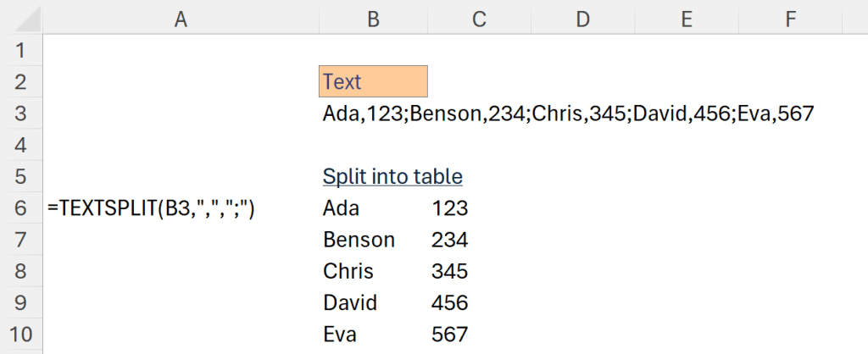This screenshot has width=868, height=354.
Task: Select the cell with value 345
Action: [480, 271]
